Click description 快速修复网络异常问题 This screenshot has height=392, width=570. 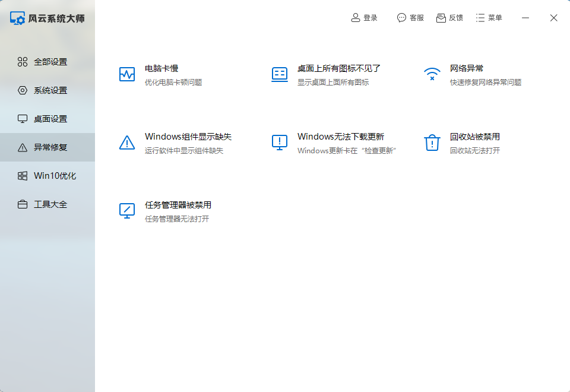(486, 83)
